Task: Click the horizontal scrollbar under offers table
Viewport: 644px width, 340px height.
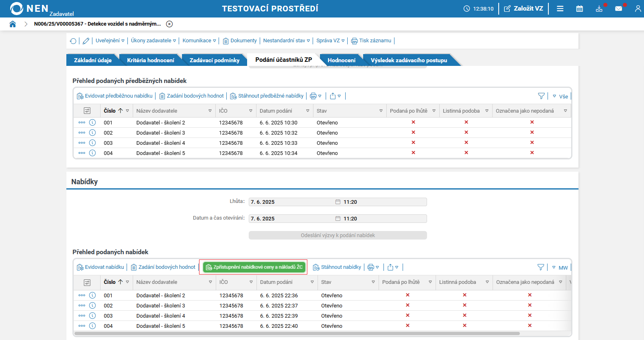Action: [x=297, y=333]
